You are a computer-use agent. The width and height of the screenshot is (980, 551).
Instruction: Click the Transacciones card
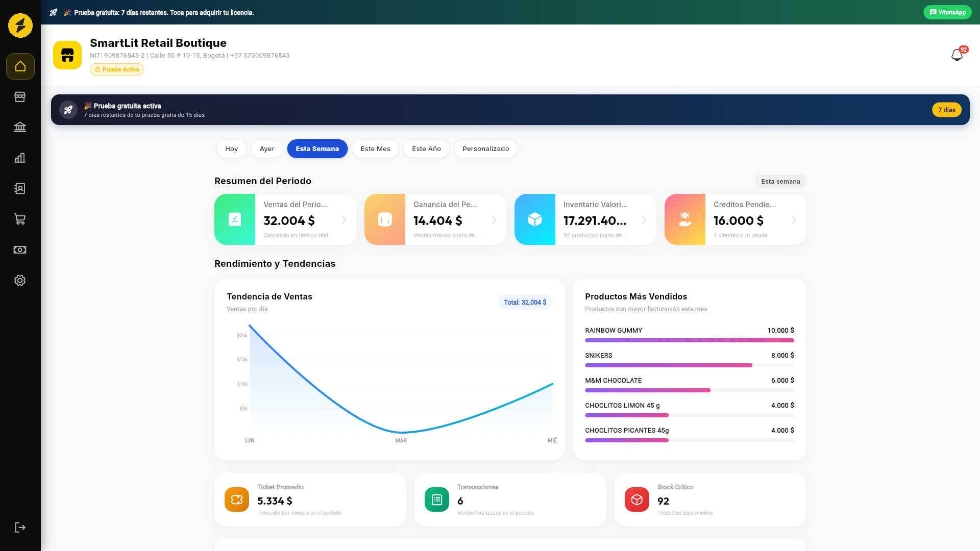click(x=510, y=499)
